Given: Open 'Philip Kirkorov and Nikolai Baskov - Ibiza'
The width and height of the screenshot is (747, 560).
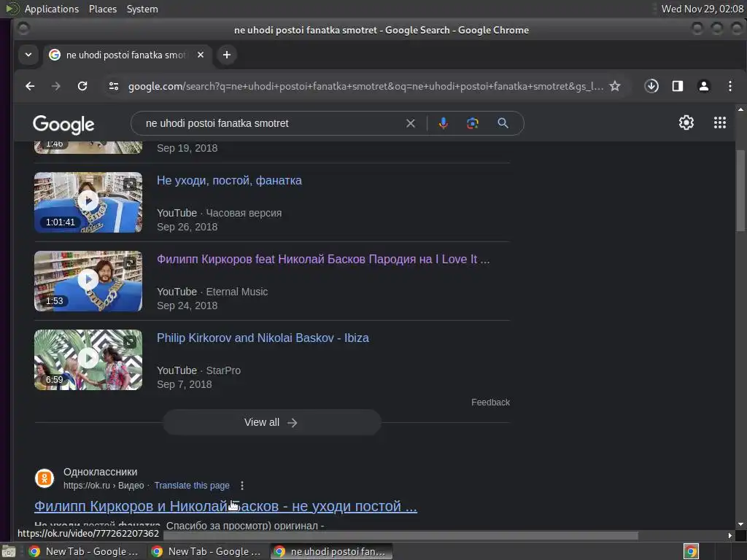Looking at the screenshot, I should click(263, 338).
